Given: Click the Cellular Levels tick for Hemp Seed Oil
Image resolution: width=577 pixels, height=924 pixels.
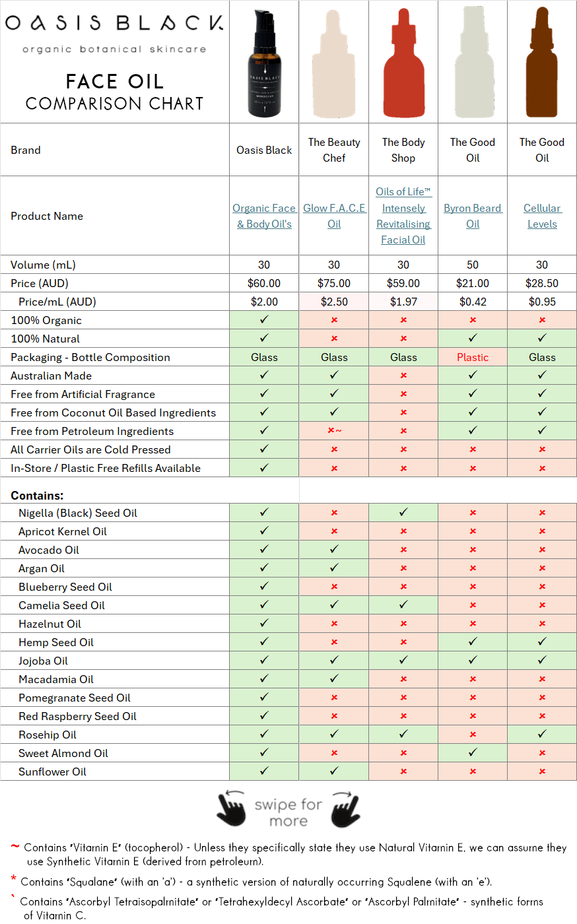Looking at the screenshot, I should coord(542,642).
